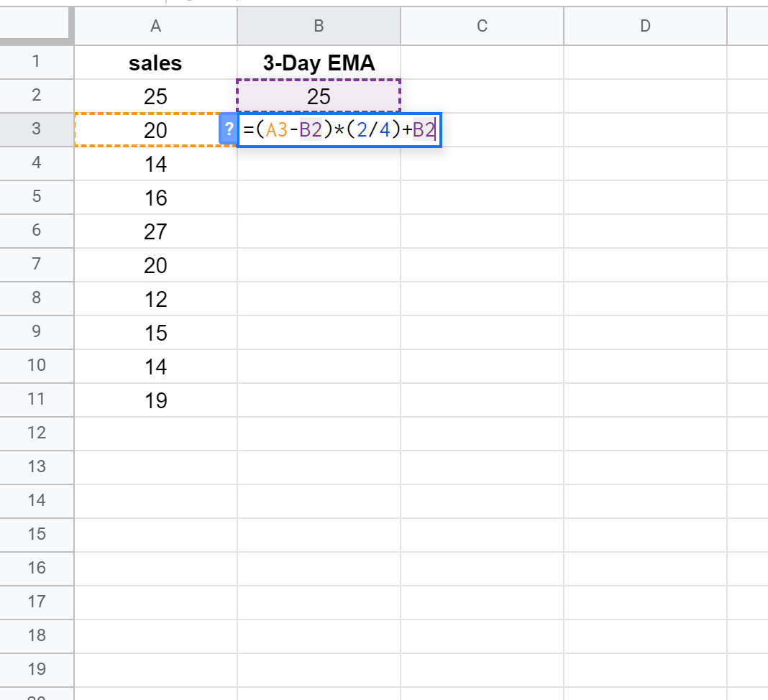
Task: Click cell A8 containing 12
Action: click(x=155, y=299)
